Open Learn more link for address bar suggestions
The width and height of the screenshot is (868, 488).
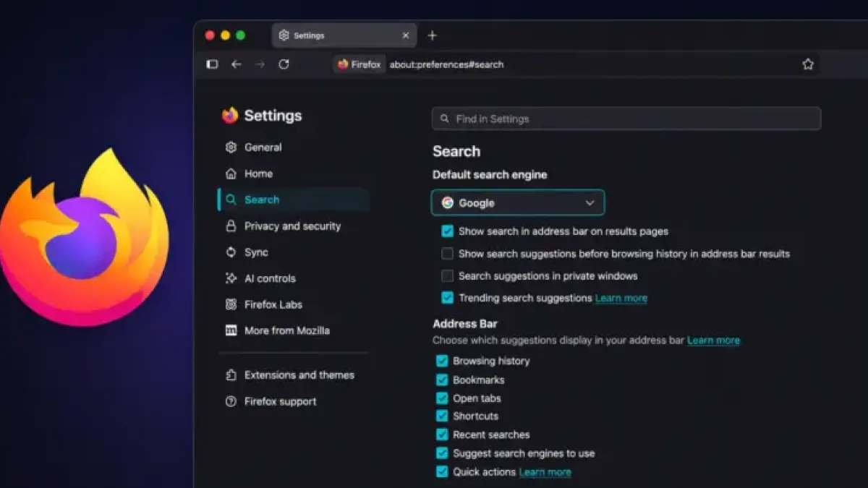[713, 340]
